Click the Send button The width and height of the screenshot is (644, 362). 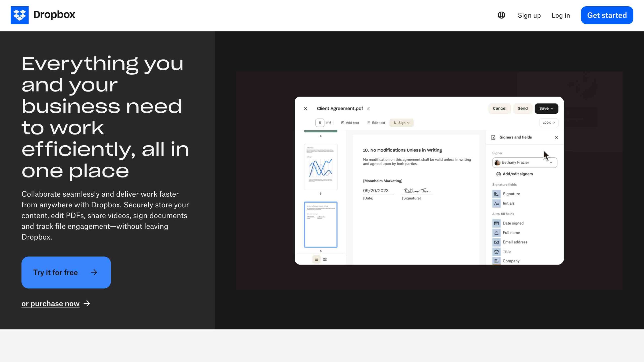pos(522,108)
